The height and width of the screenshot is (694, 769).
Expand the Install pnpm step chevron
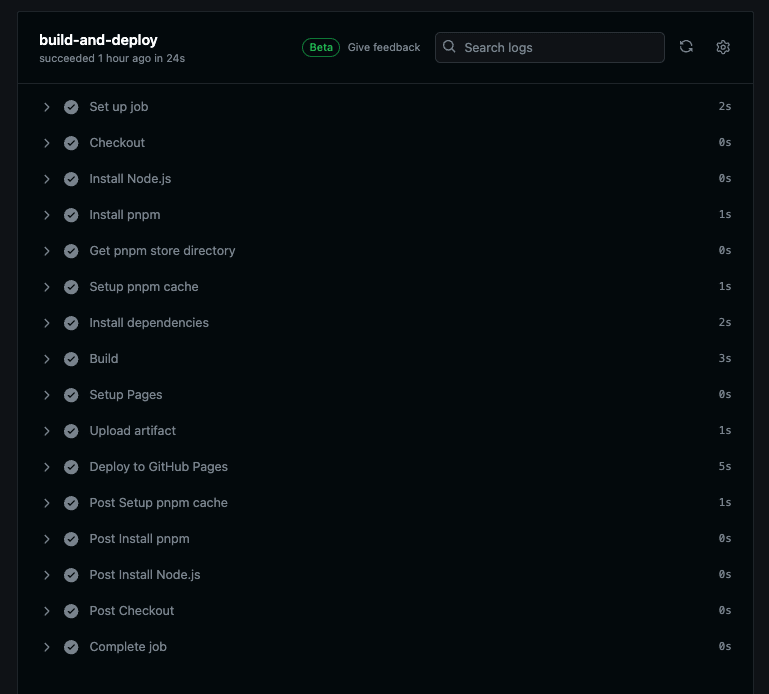[47, 215]
